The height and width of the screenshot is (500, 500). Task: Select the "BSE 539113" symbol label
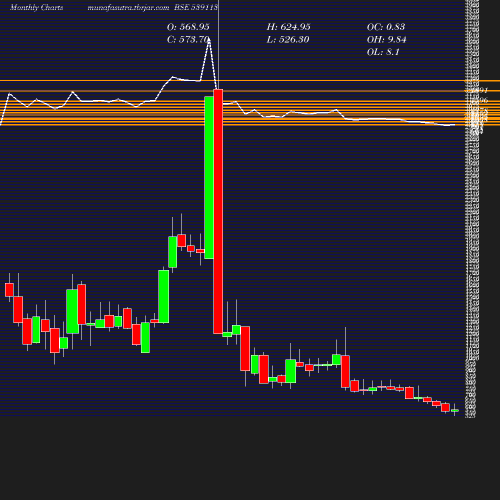tap(196, 7)
